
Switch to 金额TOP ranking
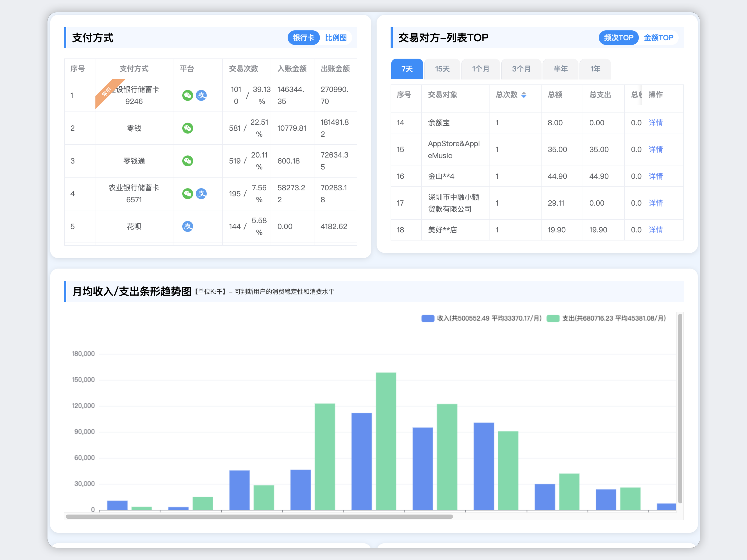[x=658, y=38]
